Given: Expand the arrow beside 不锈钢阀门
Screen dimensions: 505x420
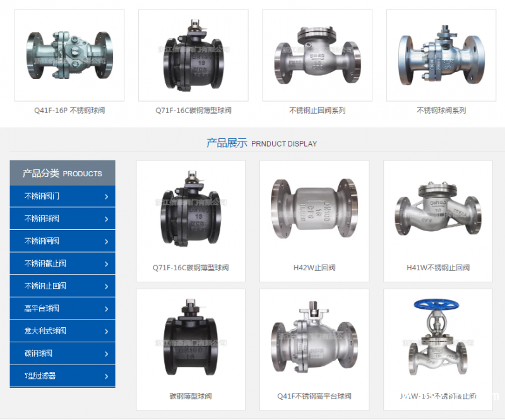Looking at the screenshot, I should [x=106, y=196].
